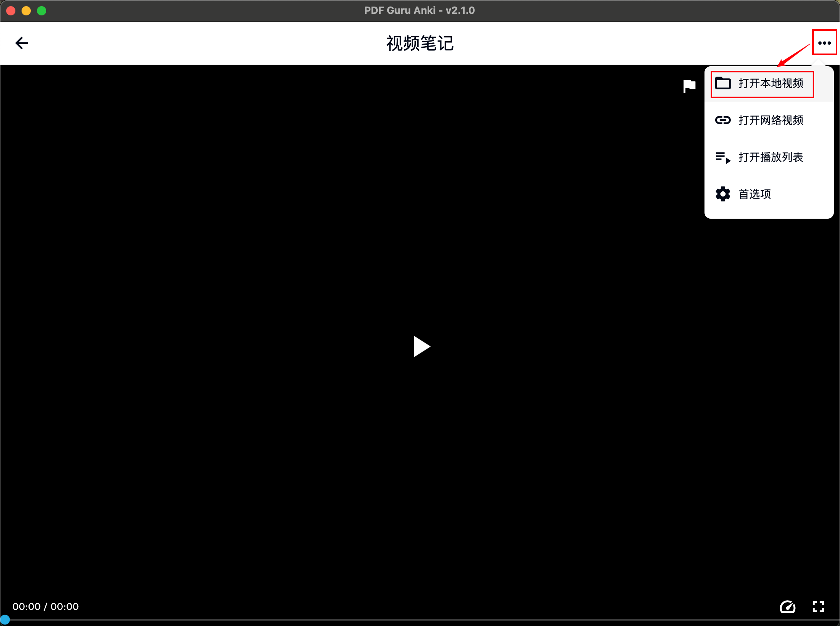Play the video with center play button
Viewport: 840px width, 626px height.
coord(422,346)
